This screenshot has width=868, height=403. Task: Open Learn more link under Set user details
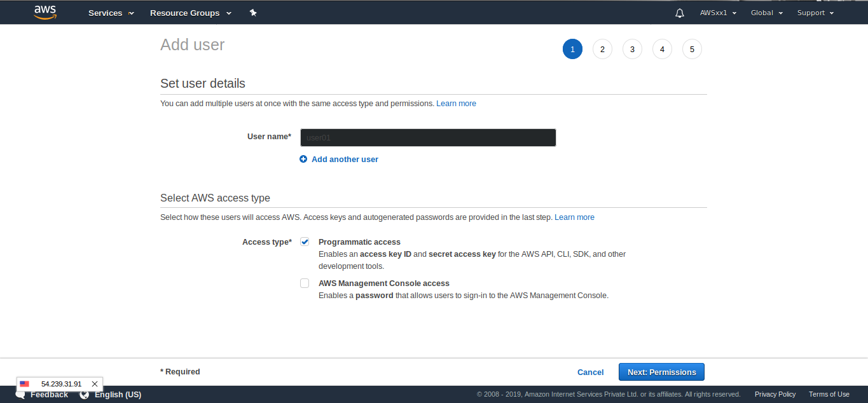pyautogui.click(x=456, y=104)
